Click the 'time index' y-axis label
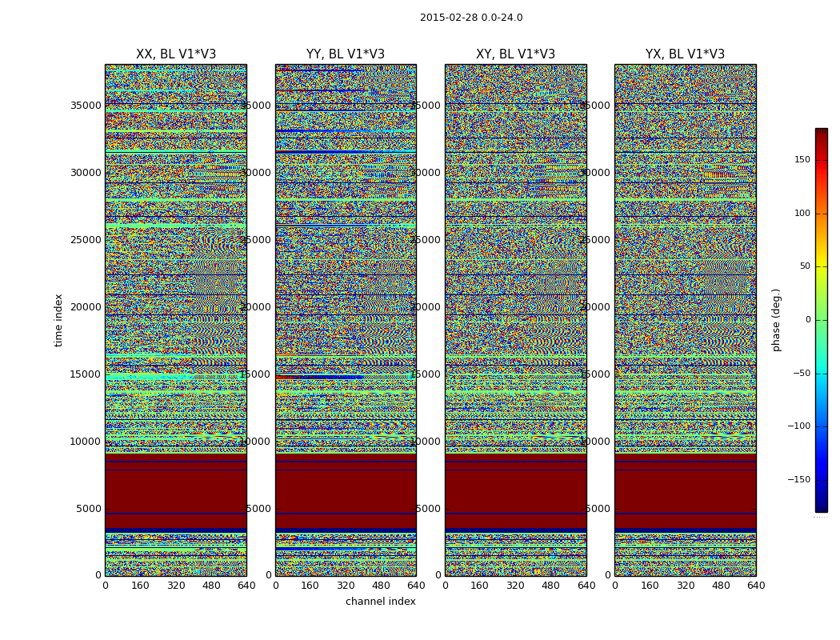Screen dimensions: 840x640 point(58,320)
